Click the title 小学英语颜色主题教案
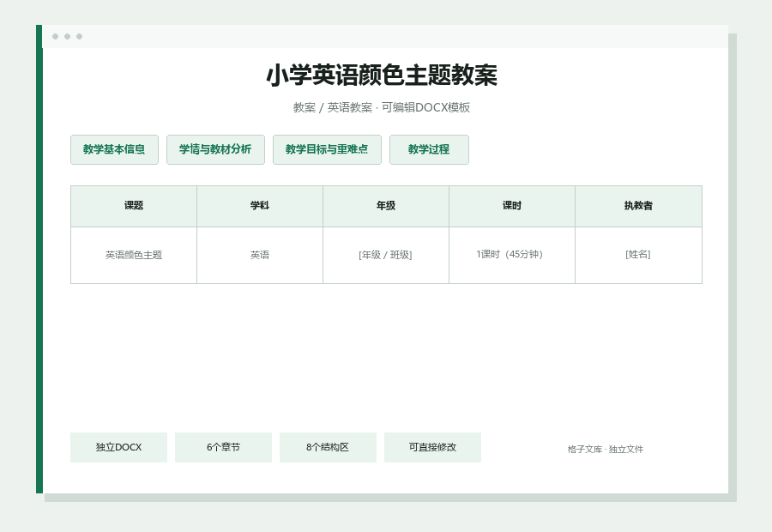The height and width of the screenshot is (532, 772). coord(382,76)
